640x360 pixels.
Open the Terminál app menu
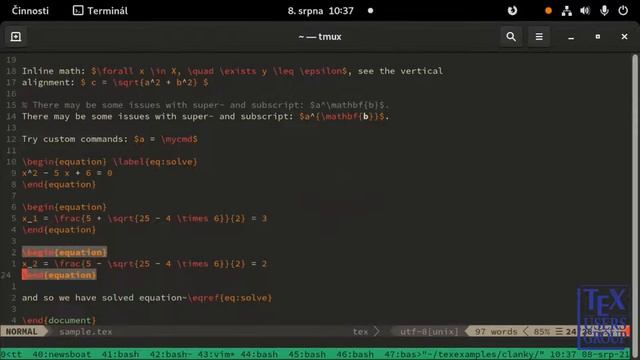pyautogui.click(x=100, y=11)
